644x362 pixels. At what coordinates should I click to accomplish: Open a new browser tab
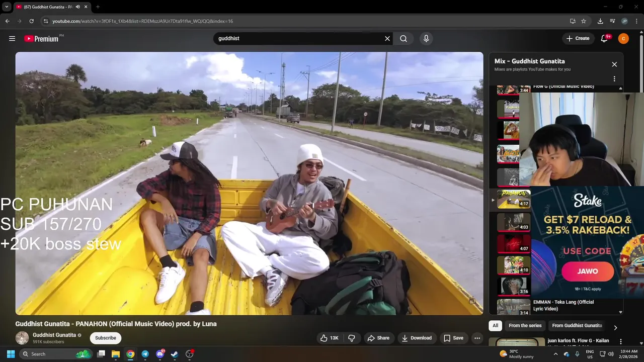tap(98, 7)
